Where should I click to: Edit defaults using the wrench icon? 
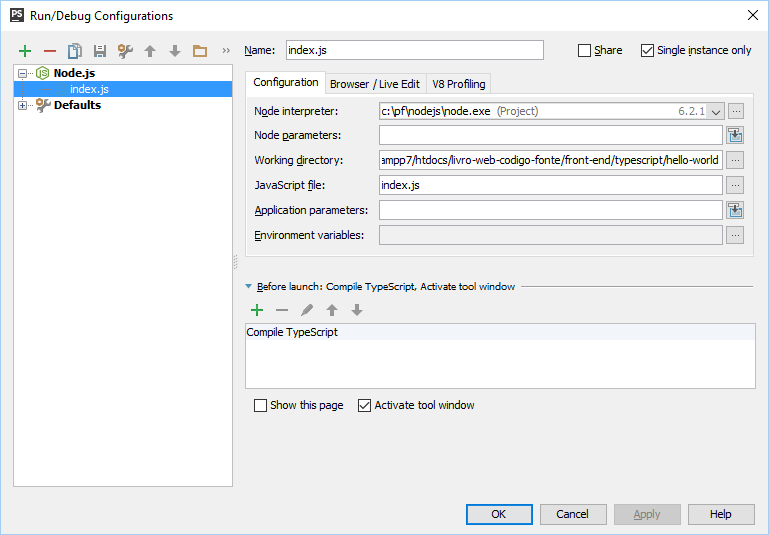[x=125, y=51]
